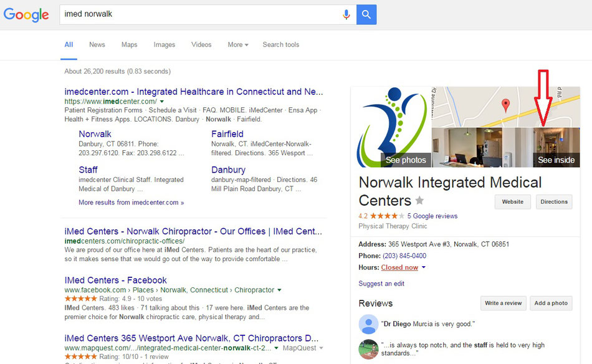
Task: Expand the hours dropdown arrow
Action: [x=424, y=267]
